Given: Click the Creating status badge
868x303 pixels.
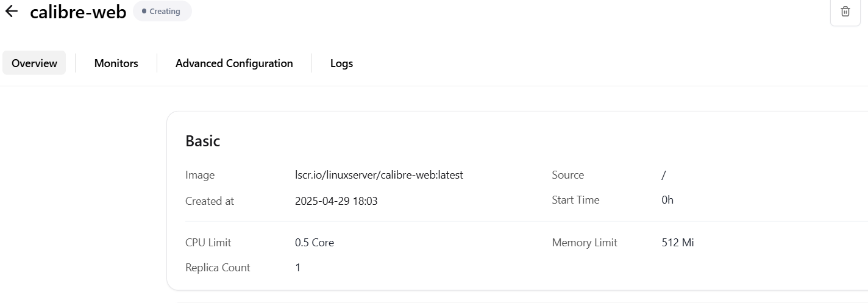Looking at the screenshot, I should point(162,11).
